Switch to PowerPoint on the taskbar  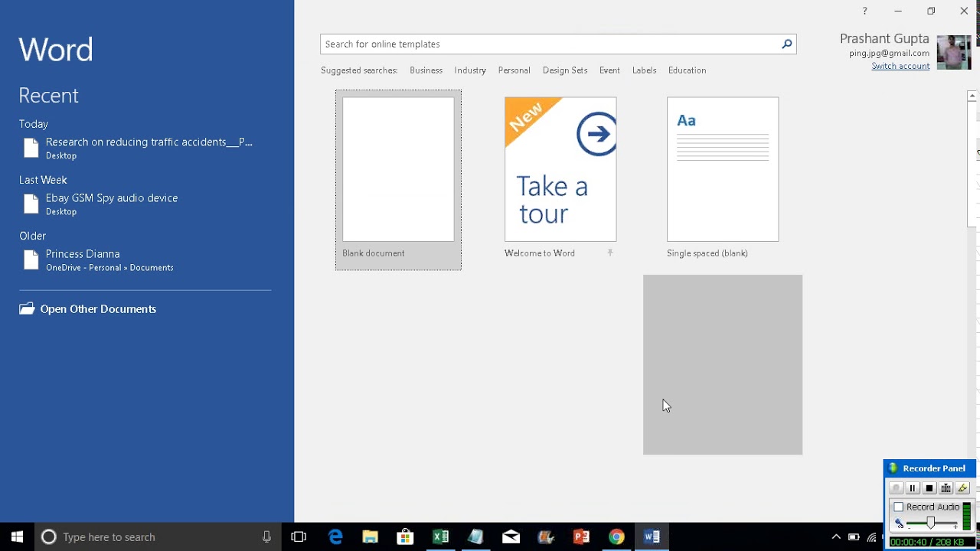pyautogui.click(x=581, y=536)
